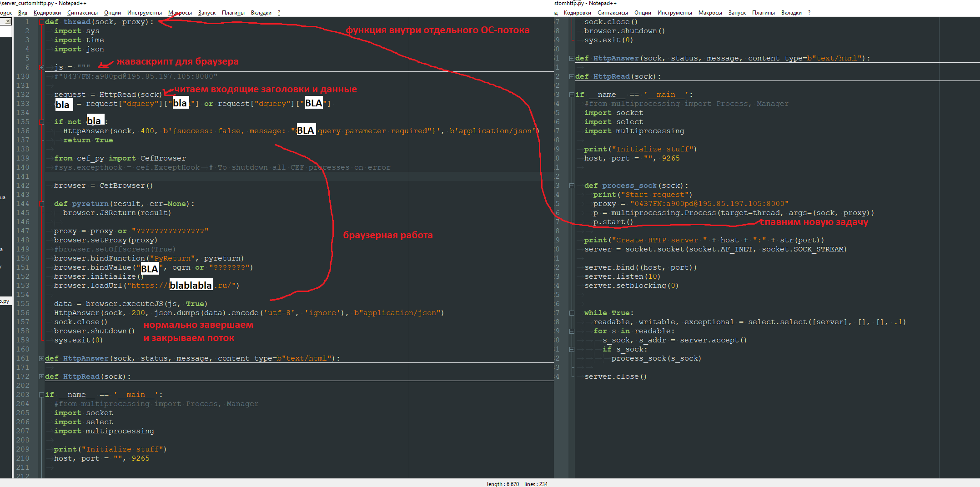Click line number 142 in the margin
This screenshot has width=980, height=487.
[x=23, y=186]
